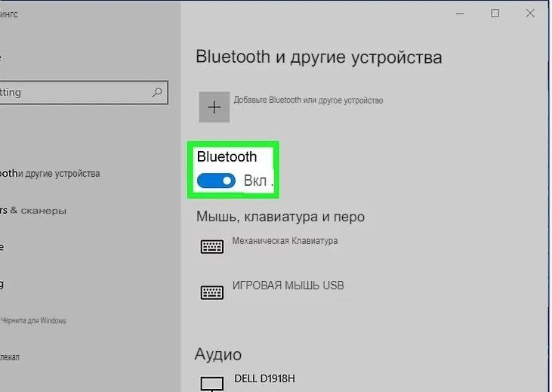Minimize the Settings window
The width and height of the screenshot is (552, 392).
[x=460, y=14]
